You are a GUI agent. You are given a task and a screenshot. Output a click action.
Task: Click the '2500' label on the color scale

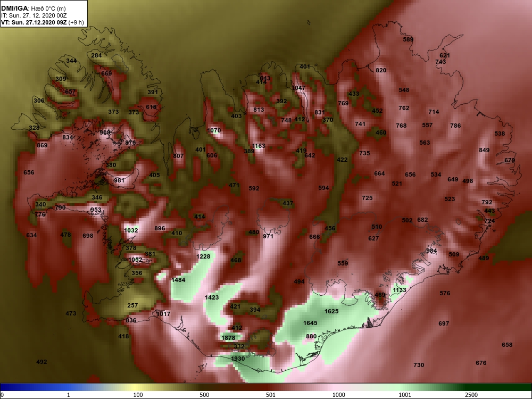click(471, 395)
